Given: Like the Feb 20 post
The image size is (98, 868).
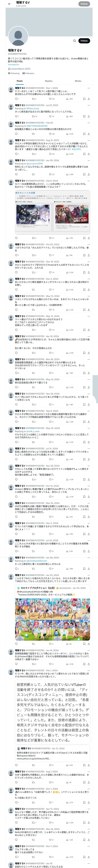Looking at the screenshot, I should tap(50, 134).
